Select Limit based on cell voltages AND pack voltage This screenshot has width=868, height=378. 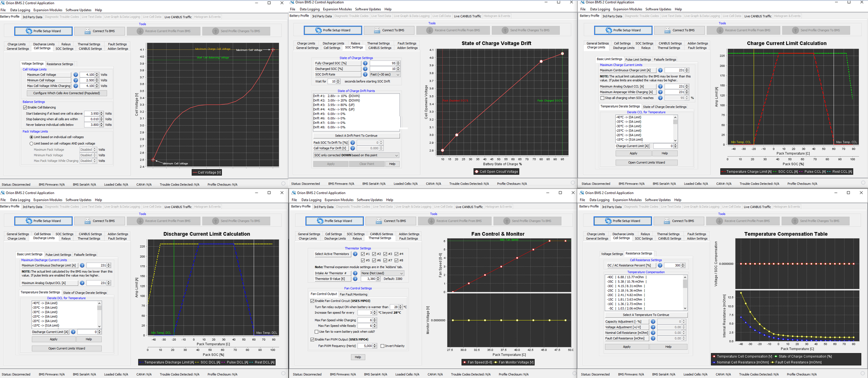tap(31, 143)
